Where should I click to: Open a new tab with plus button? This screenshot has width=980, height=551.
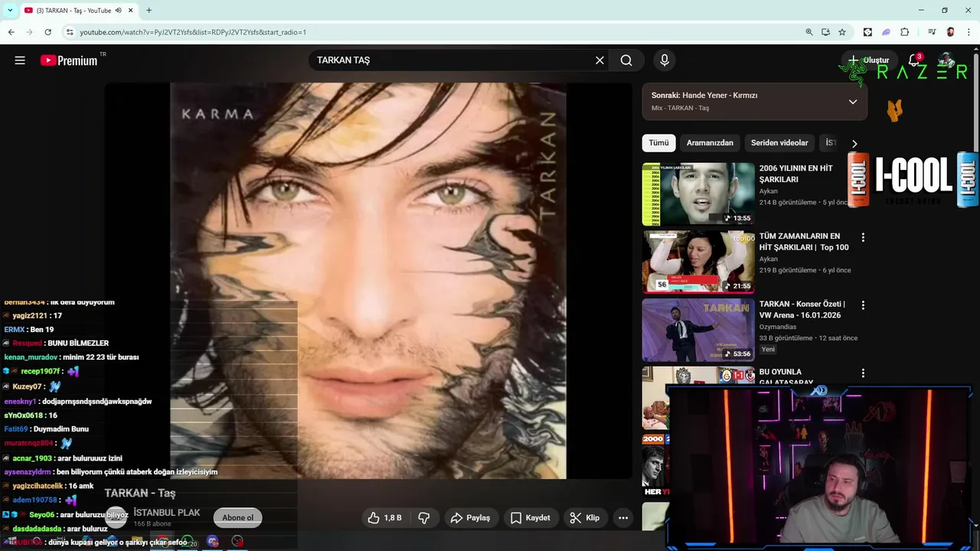pyautogui.click(x=149, y=11)
